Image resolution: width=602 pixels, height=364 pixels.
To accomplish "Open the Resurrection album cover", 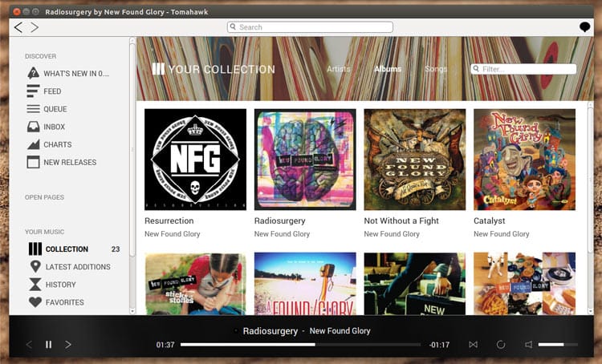I will pos(195,160).
